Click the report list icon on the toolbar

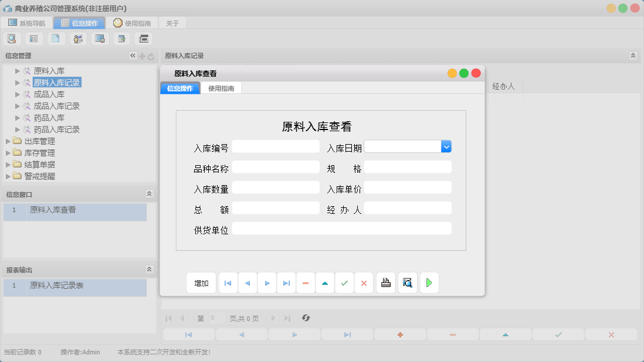point(33,38)
